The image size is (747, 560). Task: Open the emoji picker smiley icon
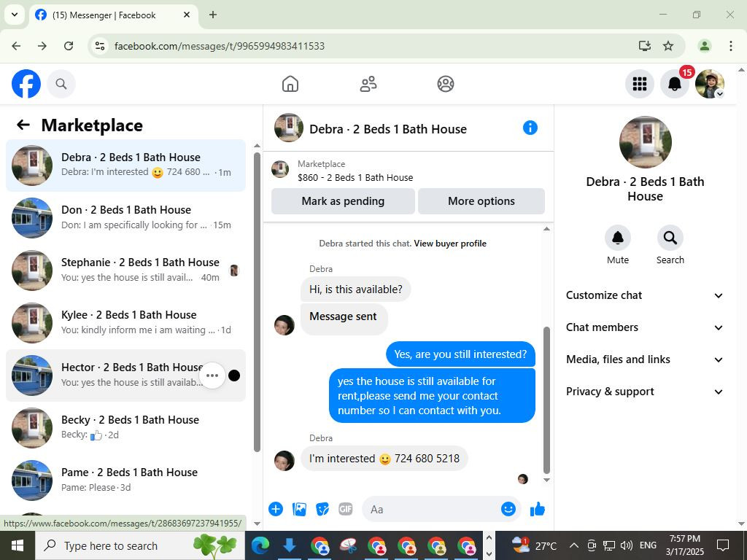(508, 509)
